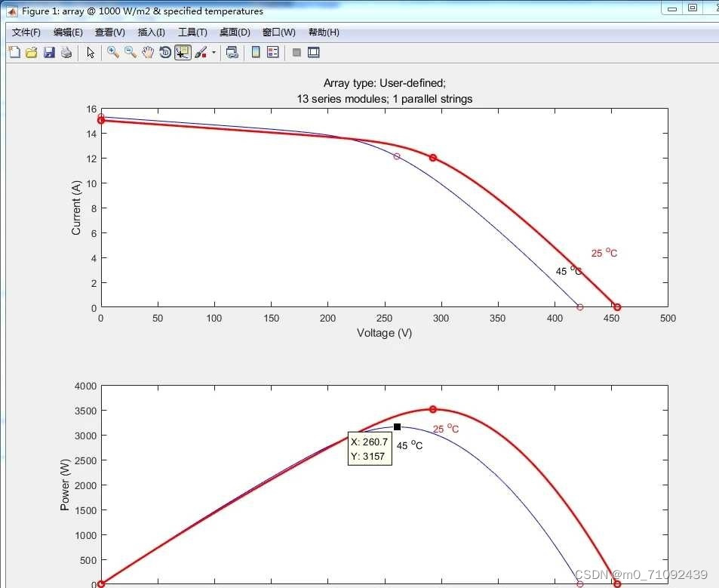Viewport: 719px width, 588px height.
Task: Insert a colorbar using toolbar icon
Action: (x=256, y=52)
